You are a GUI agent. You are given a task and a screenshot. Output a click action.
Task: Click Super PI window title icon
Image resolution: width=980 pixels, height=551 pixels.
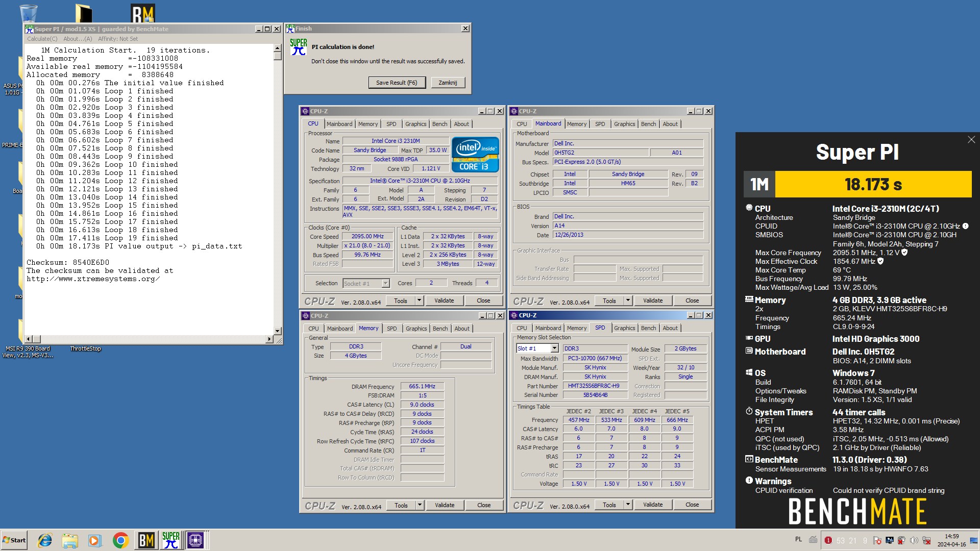click(29, 29)
